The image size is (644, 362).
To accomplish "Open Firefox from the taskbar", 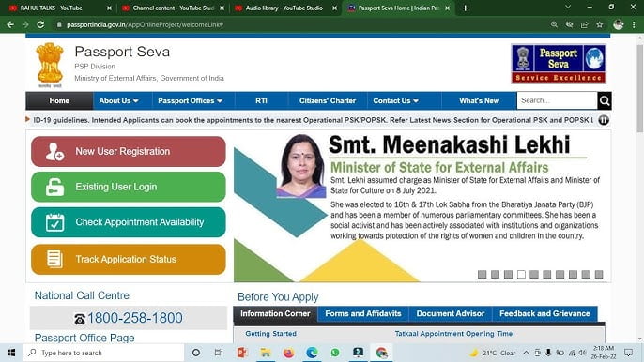I will pyautogui.click(x=289, y=353).
